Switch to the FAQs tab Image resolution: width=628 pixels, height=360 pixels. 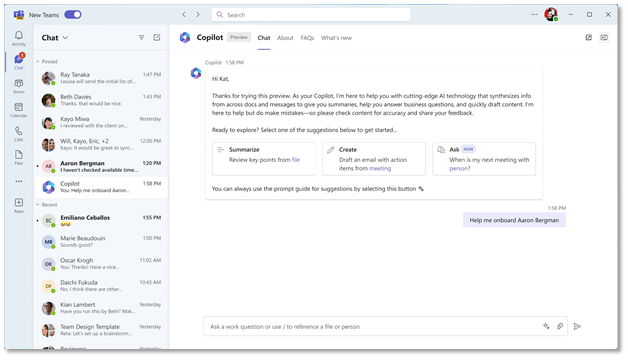point(307,38)
